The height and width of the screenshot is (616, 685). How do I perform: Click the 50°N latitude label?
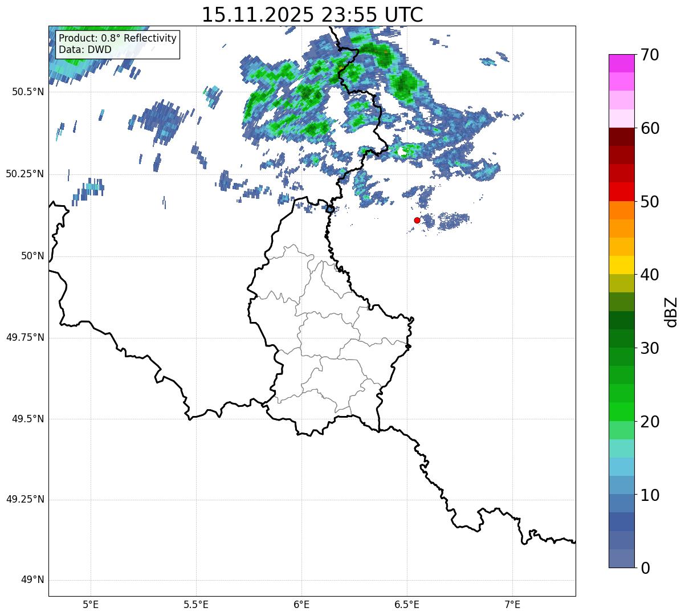pyautogui.click(x=32, y=256)
